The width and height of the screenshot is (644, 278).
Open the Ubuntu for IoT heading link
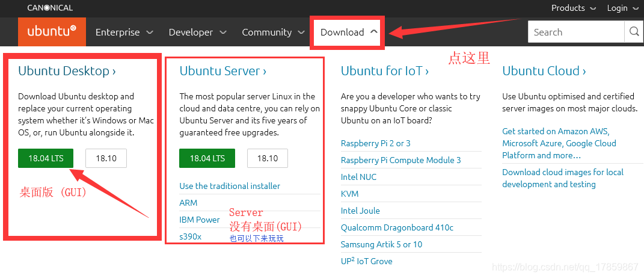click(x=385, y=71)
